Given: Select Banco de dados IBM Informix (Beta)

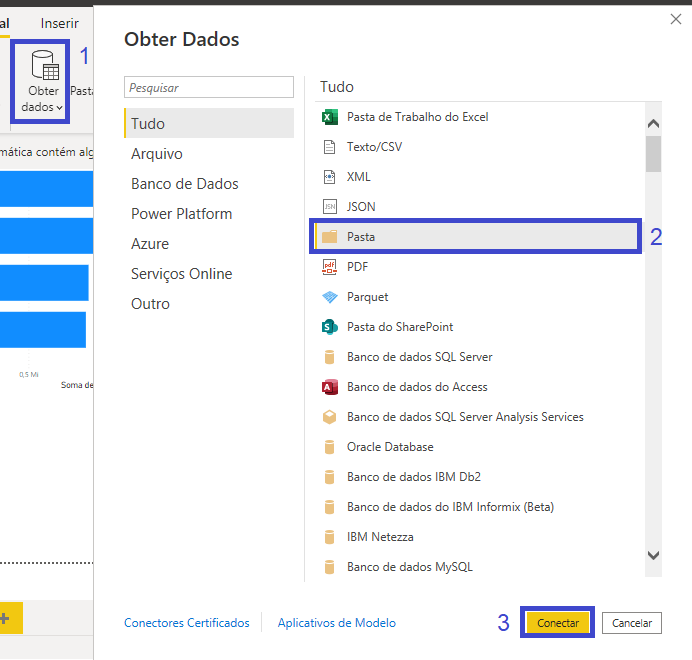Looking at the screenshot, I should coord(450,507).
